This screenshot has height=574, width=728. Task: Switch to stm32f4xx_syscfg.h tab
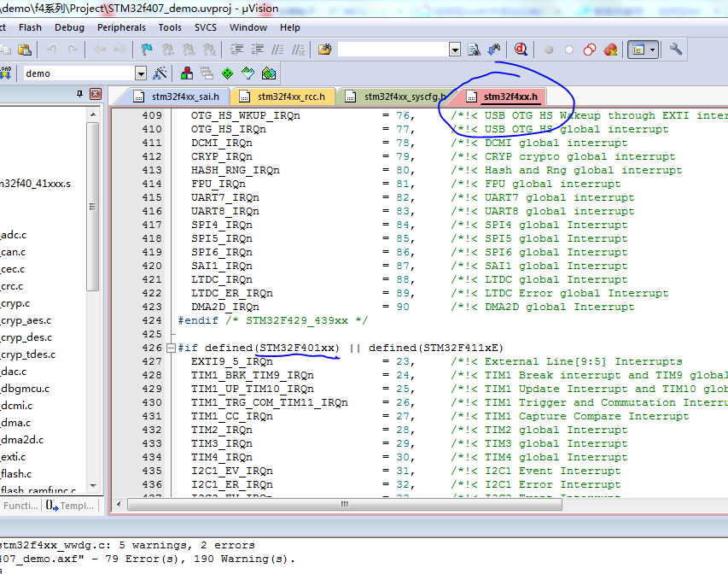click(x=395, y=97)
